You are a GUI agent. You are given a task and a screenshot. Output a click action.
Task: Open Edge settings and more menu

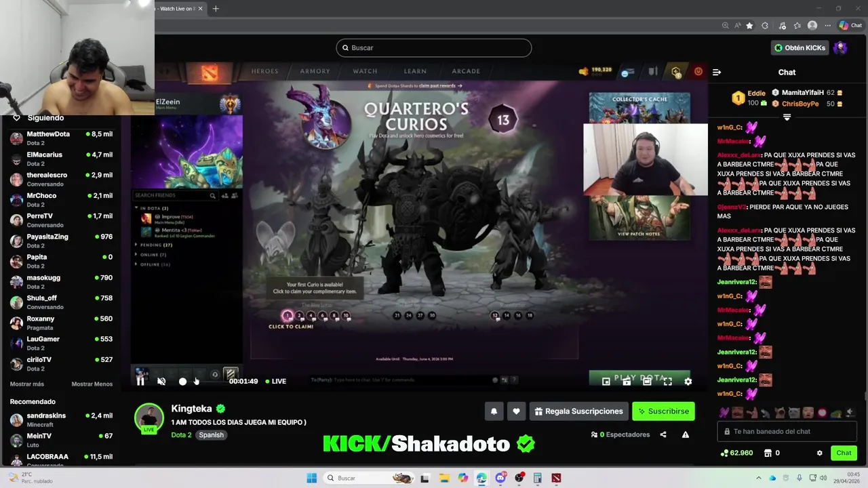click(x=827, y=26)
